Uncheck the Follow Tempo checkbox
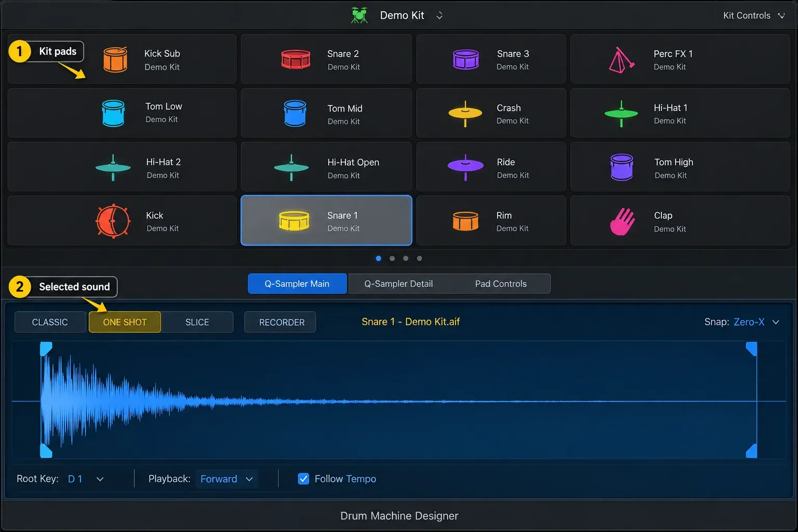The height and width of the screenshot is (532, 798). tap(303, 478)
